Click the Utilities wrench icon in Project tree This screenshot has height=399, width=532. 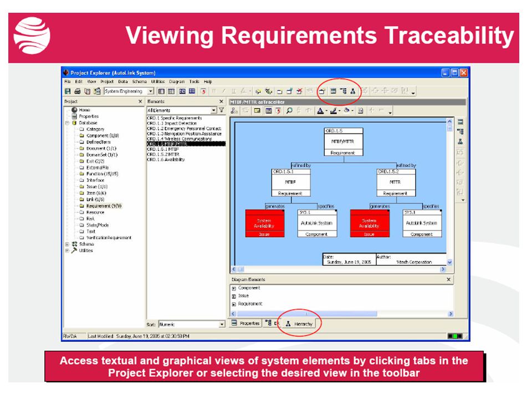pyautogui.click(x=74, y=250)
